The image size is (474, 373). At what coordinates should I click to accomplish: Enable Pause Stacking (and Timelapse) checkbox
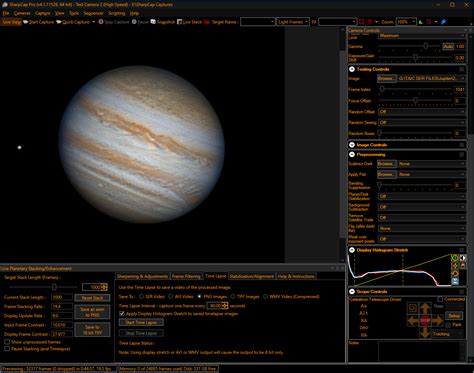click(x=7, y=349)
